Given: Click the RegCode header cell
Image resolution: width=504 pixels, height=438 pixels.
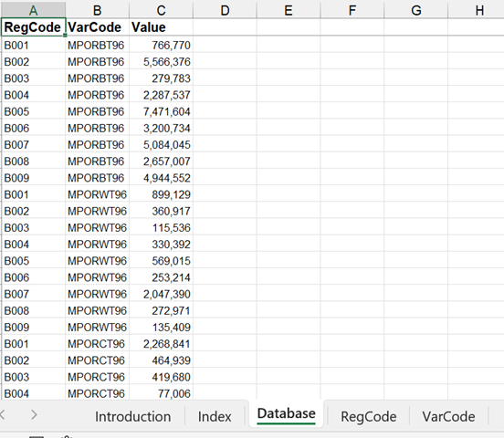Looking at the screenshot, I should [x=33, y=27].
